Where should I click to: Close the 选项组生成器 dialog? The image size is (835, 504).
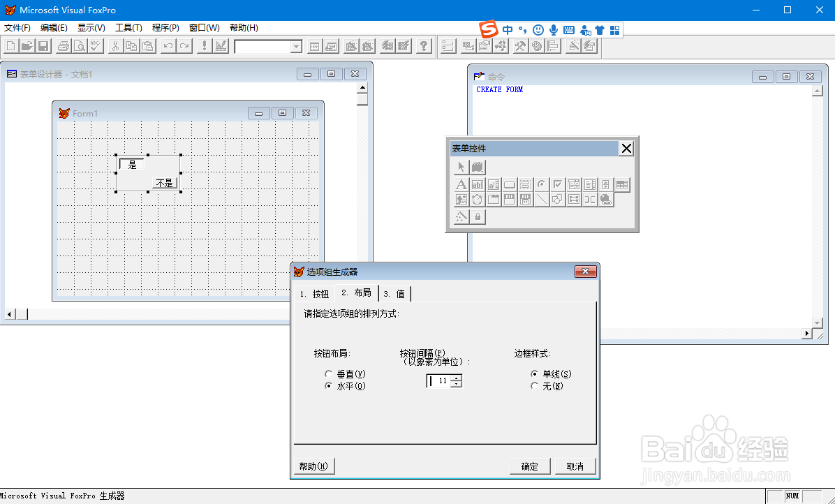[585, 272]
